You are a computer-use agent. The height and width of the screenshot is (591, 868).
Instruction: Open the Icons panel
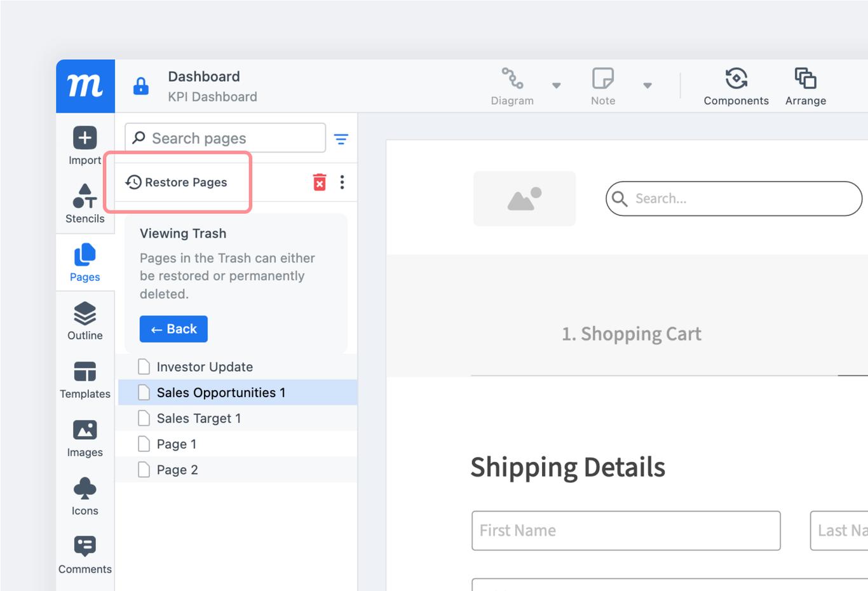[x=85, y=497]
